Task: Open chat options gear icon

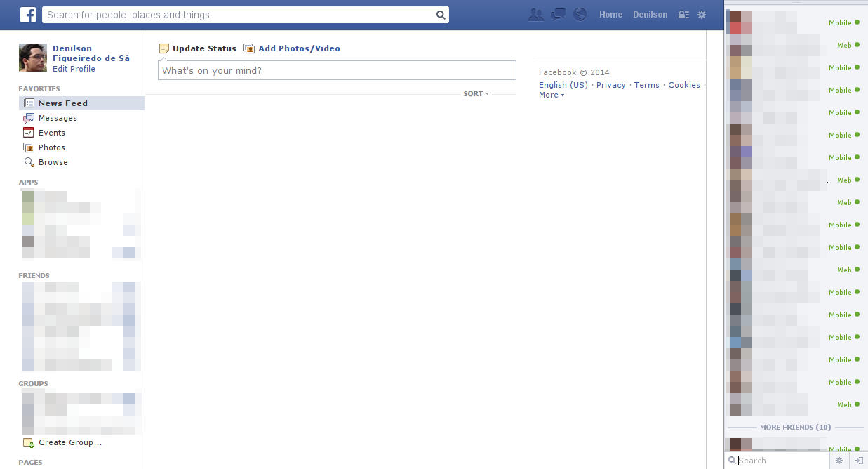Action: point(839,461)
